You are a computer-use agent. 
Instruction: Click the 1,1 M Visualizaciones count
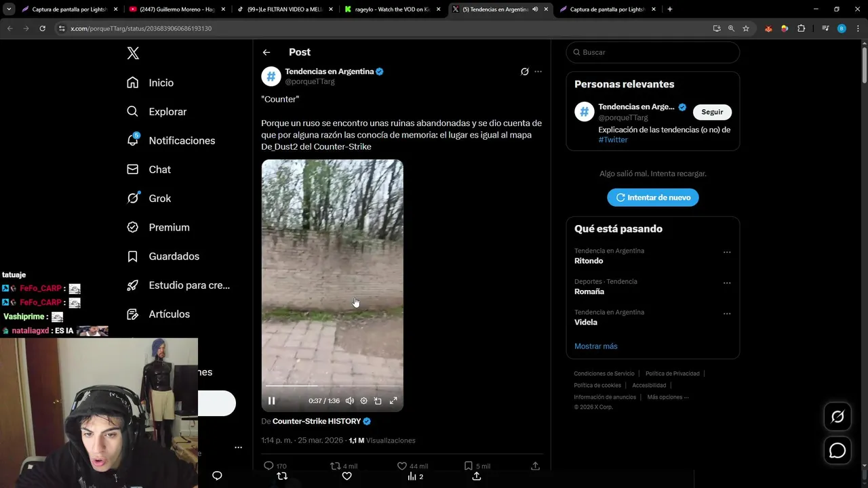[382, 441]
